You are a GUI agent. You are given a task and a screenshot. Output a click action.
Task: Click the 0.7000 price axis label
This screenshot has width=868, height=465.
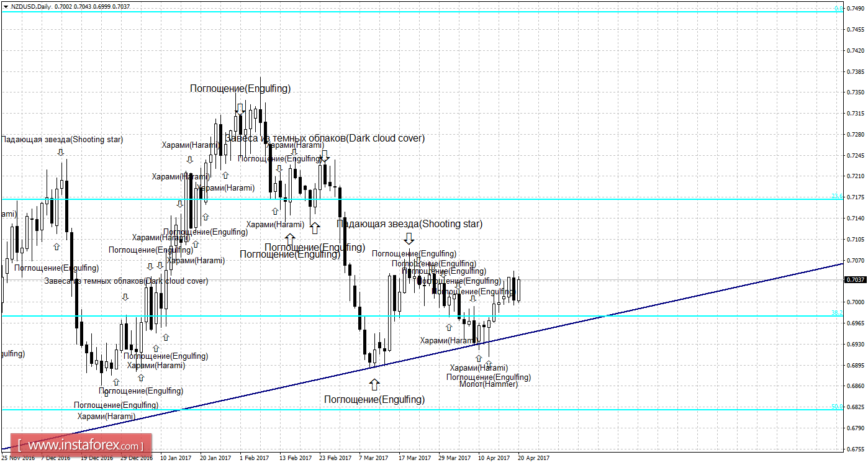(x=856, y=302)
